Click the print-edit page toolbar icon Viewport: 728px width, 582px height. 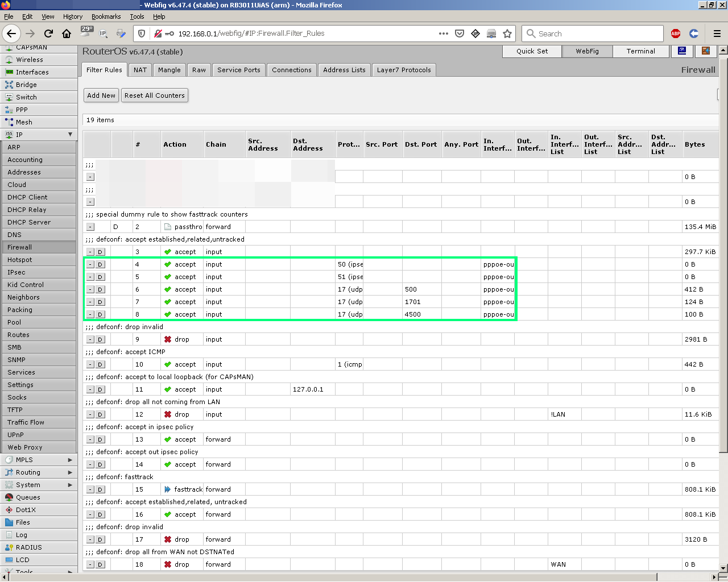click(121, 33)
